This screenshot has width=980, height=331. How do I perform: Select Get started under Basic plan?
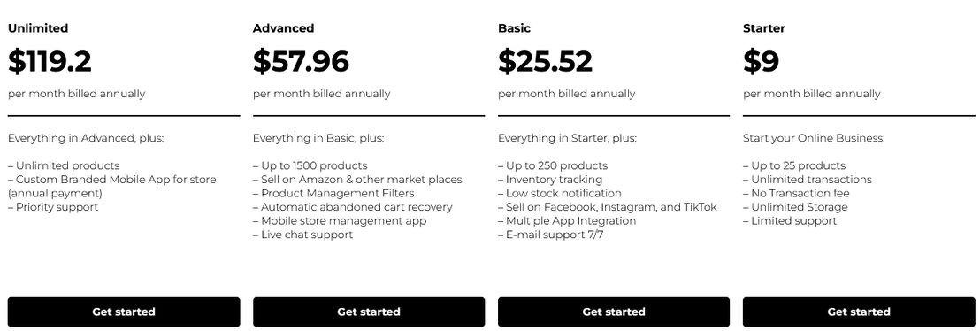[x=614, y=312]
